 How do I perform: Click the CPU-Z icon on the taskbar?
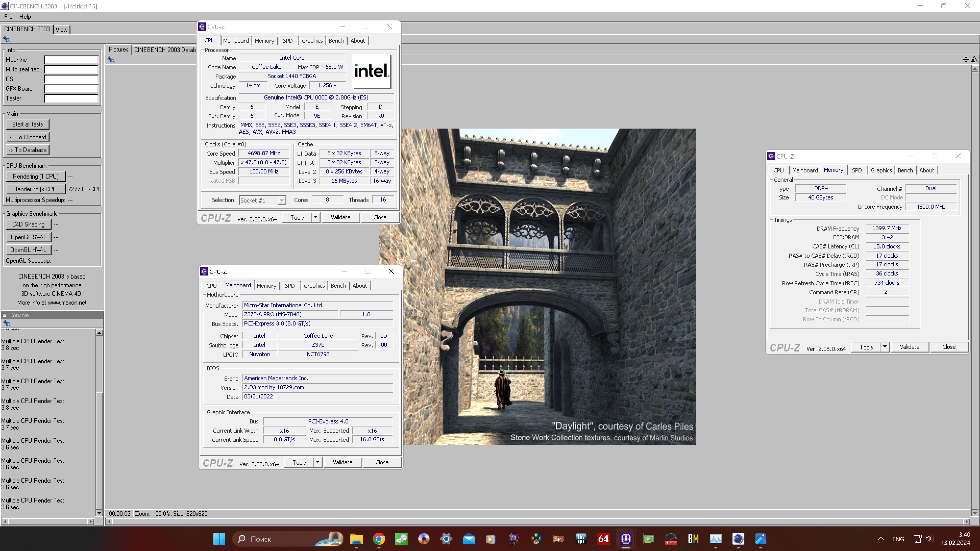[626, 539]
